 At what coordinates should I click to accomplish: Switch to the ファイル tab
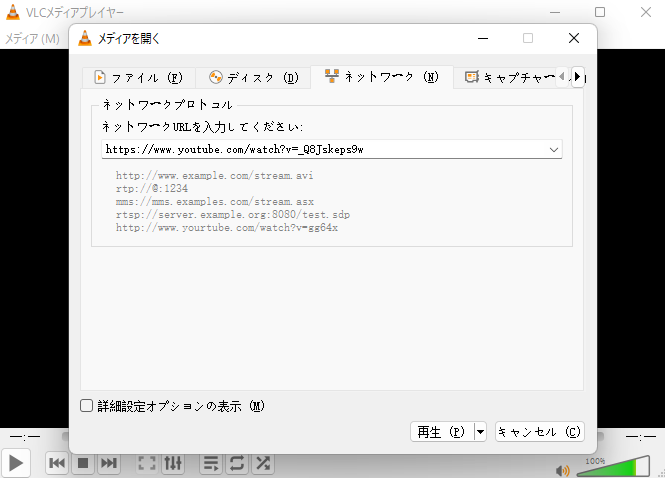click(x=138, y=77)
